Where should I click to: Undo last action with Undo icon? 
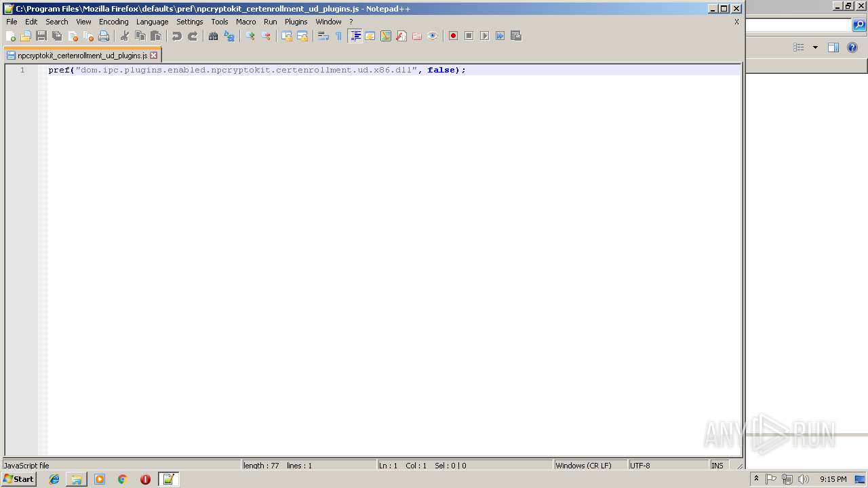click(x=176, y=36)
